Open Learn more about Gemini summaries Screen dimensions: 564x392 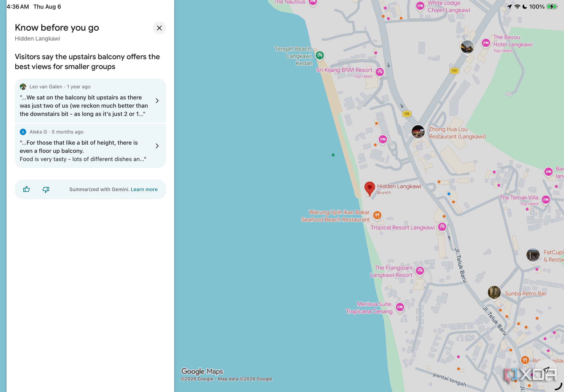(144, 189)
